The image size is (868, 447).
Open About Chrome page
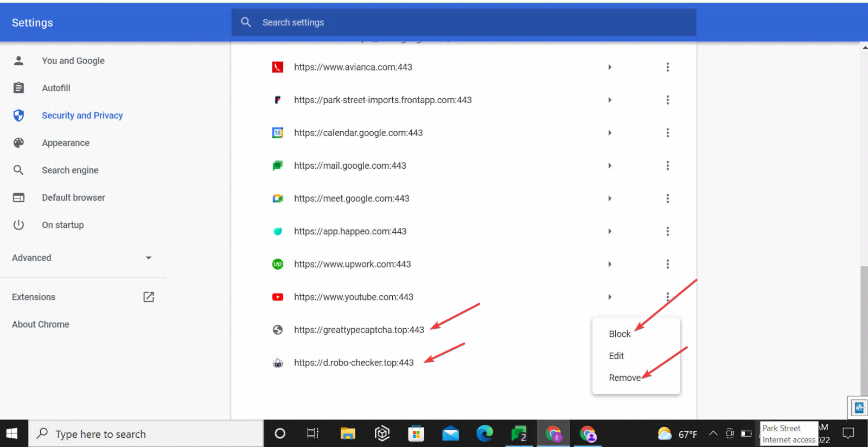[41, 324]
